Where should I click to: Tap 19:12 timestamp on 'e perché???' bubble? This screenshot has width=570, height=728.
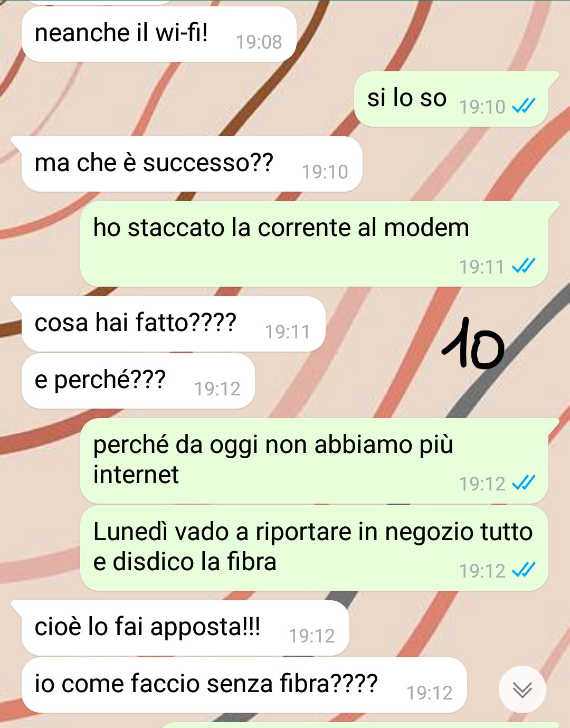[217, 389]
